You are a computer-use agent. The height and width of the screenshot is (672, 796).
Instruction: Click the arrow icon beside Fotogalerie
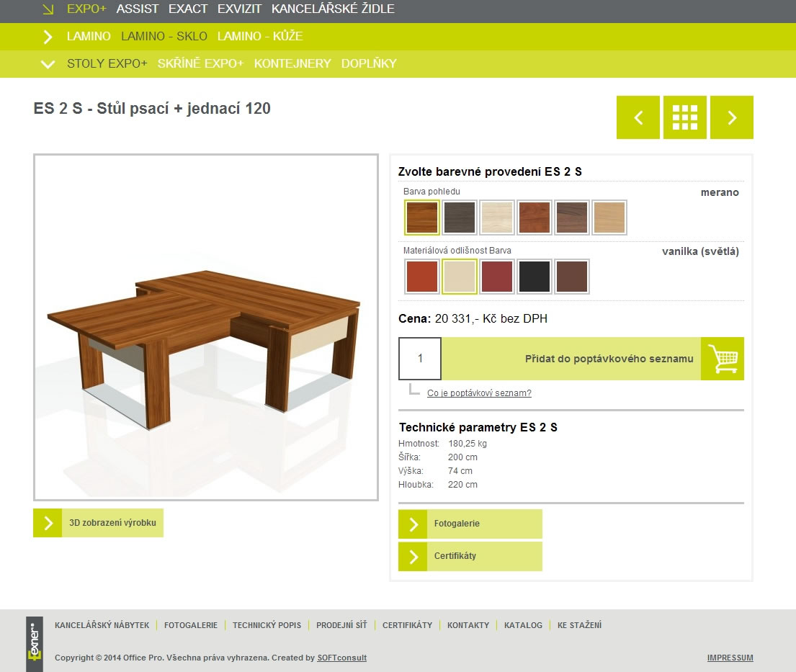[x=413, y=524]
